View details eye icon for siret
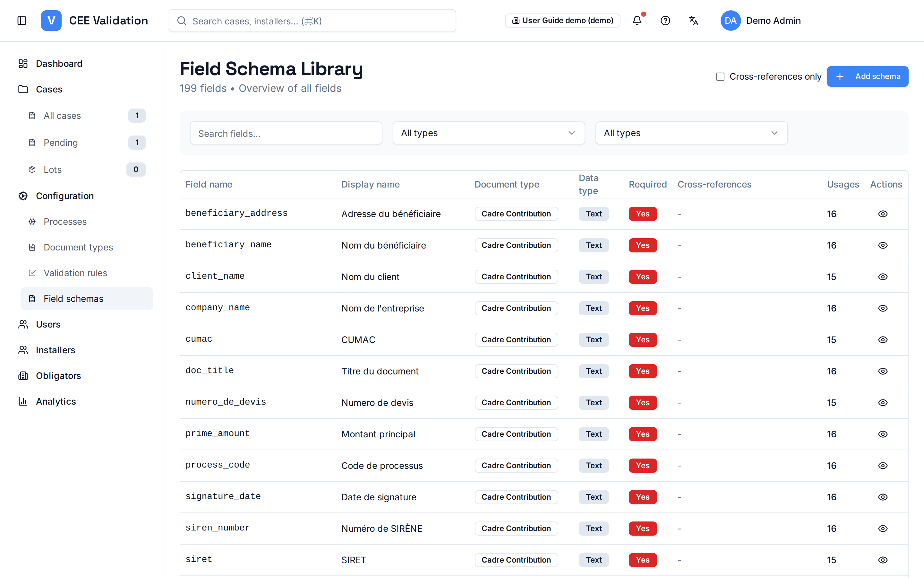The height and width of the screenshot is (578, 924). [883, 560]
